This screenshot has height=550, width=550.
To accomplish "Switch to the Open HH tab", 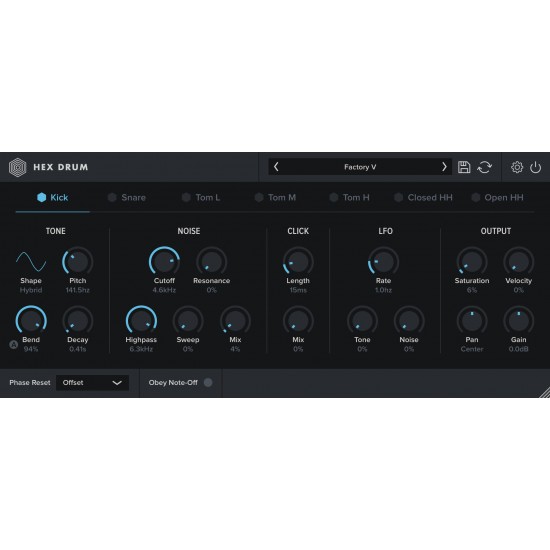I will (x=497, y=197).
